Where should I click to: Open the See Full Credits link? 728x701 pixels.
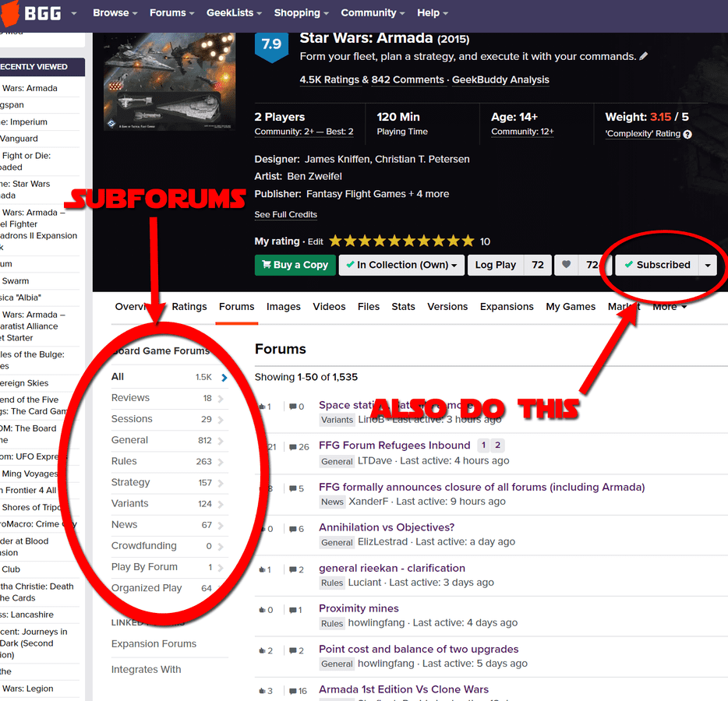click(x=285, y=215)
